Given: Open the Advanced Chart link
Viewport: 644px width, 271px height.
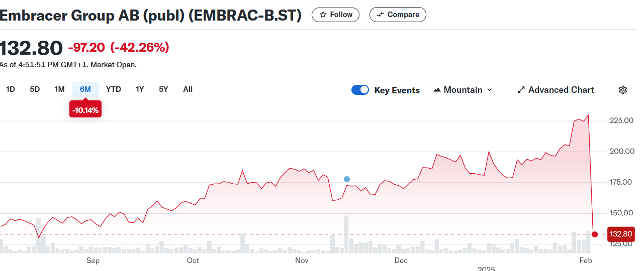Looking at the screenshot, I should (556, 90).
